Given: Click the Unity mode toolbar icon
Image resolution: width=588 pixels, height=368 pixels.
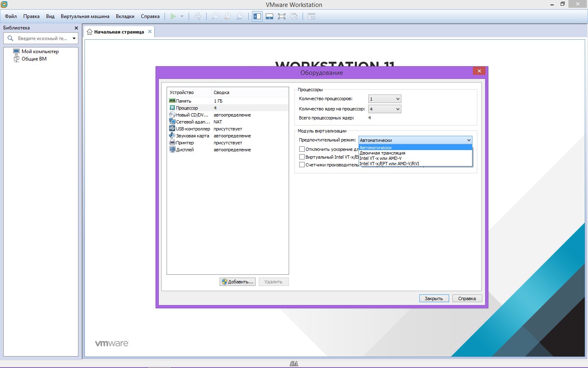Looking at the screenshot, I should pyautogui.click(x=294, y=16).
